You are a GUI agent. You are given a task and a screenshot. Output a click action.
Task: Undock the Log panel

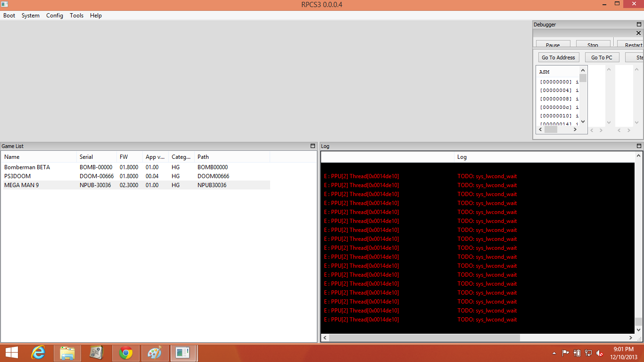[639, 146]
